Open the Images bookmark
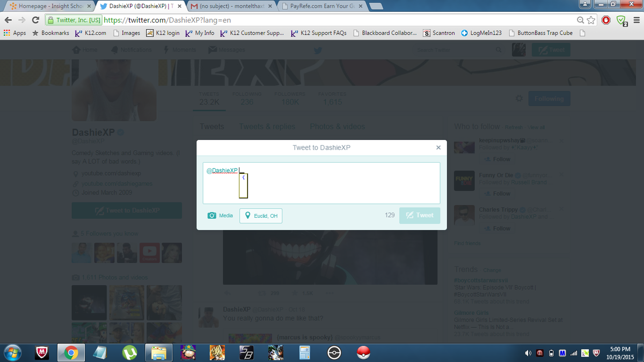 [127, 33]
